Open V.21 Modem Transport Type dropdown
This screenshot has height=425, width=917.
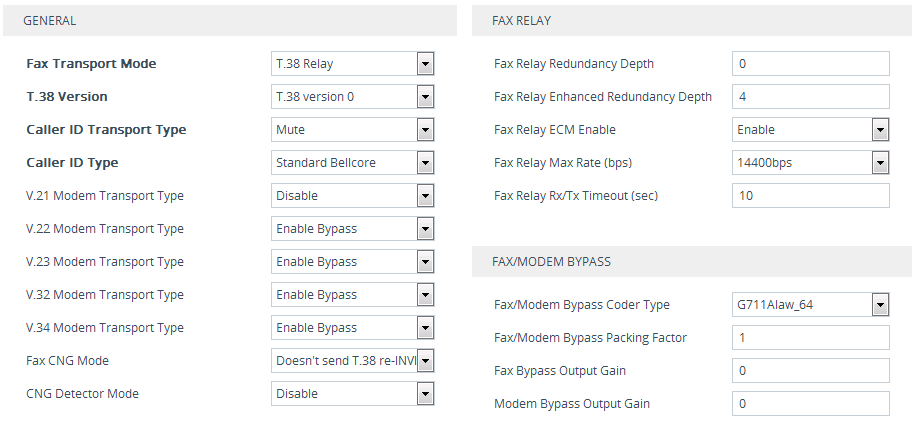(352, 196)
